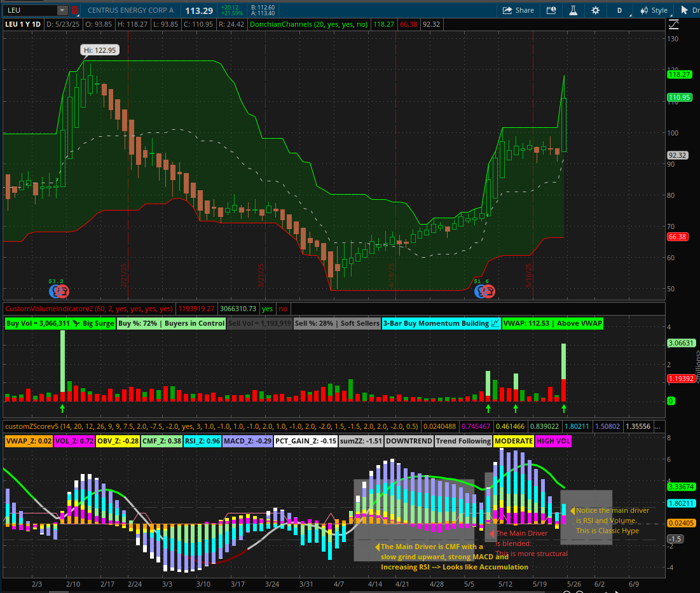Image resolution: width=700 pixels, height=593 pixels.
Task: Select the 'This is more structural' chart note
Action: pyautogui.click(x=532, y=553)
